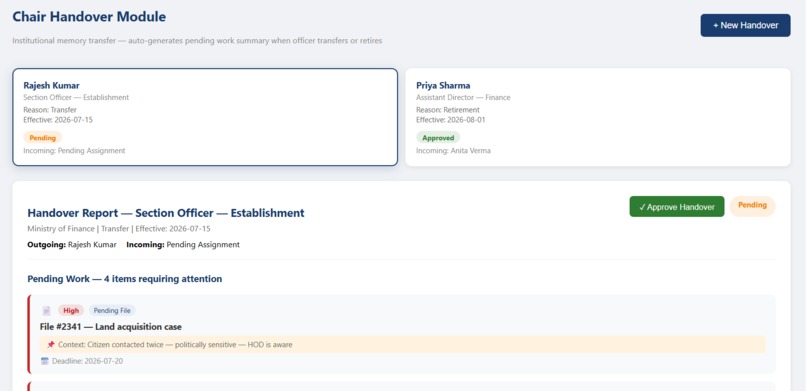Click Outgoing: Rajesh Kumar in report

pyautogui.click(x=72, y=245)
